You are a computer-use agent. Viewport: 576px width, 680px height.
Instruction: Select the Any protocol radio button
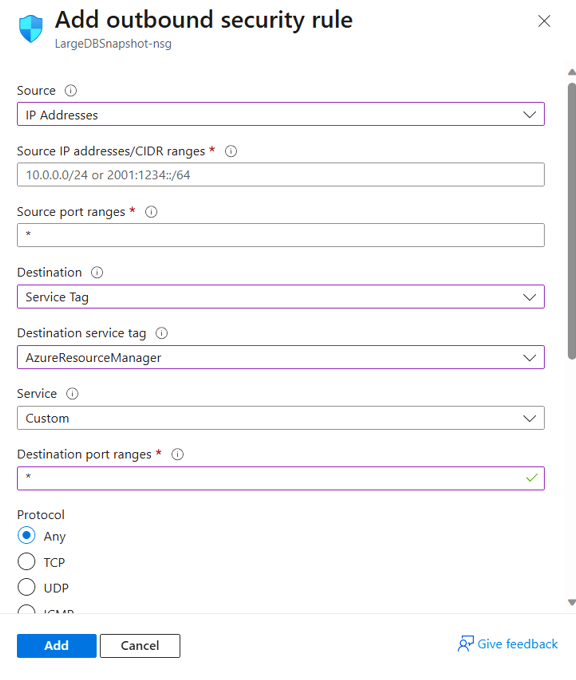(x=26, y=536)
